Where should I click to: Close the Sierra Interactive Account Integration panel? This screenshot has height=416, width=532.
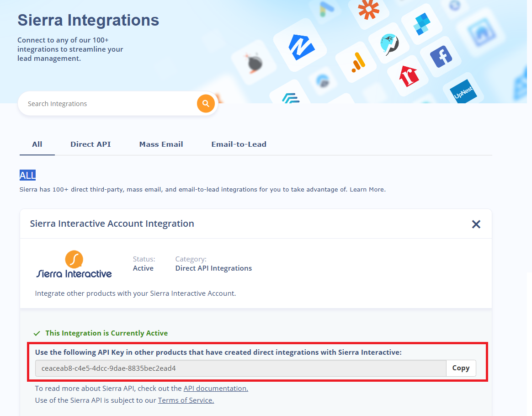click(x=476, y=224)
